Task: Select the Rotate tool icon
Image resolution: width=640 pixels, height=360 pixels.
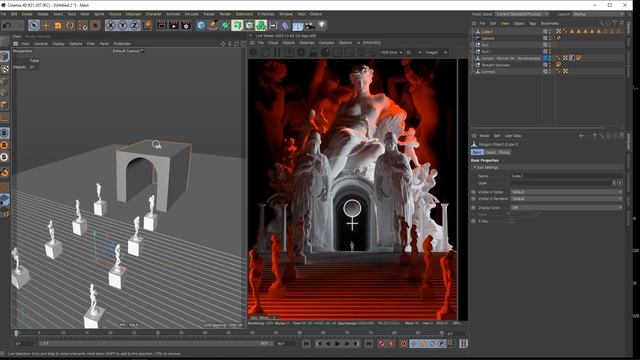Action: click(x=70, y=26)
